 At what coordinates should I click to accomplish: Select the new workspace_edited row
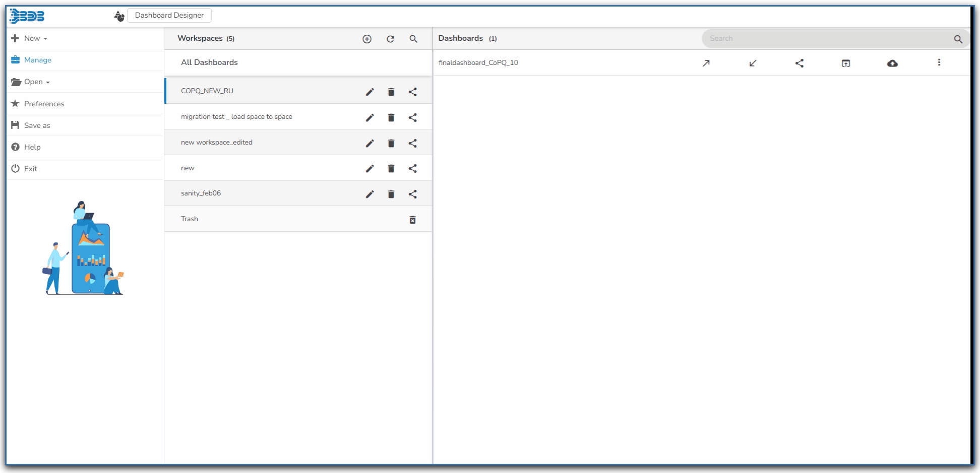tap(298, 142)
